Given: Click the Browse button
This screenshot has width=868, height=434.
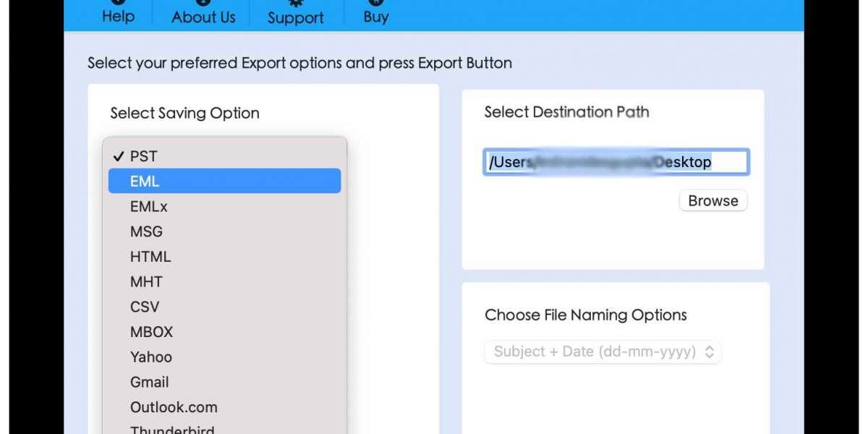Looking at the screenshot, I should click(x=712, y=200).
